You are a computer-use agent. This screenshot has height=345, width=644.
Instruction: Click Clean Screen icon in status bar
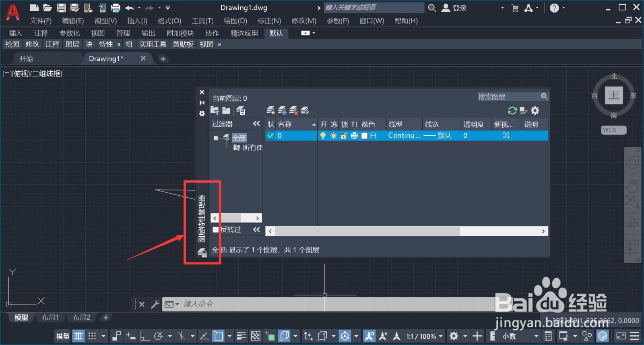click(x=621, y=336)
